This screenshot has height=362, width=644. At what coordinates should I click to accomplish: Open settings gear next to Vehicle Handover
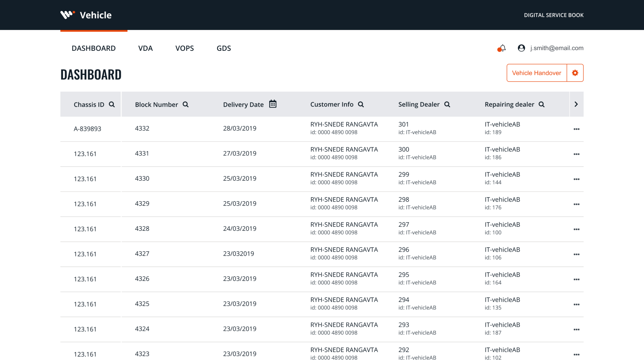point(575,73)
